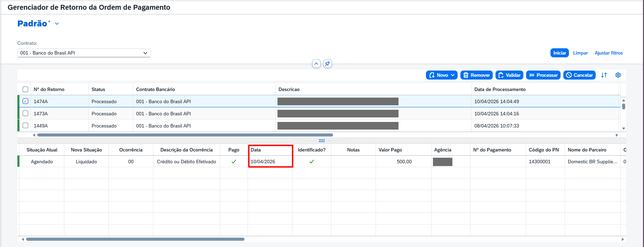Click the Limpar link
Image resolution: width=644 pixels, height=247 pixels.
click(x=580, y=53)
